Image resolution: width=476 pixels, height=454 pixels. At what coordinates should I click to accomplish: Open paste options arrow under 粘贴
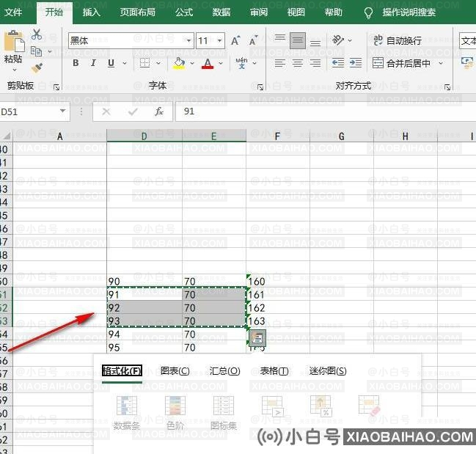(x=14, y=70)
